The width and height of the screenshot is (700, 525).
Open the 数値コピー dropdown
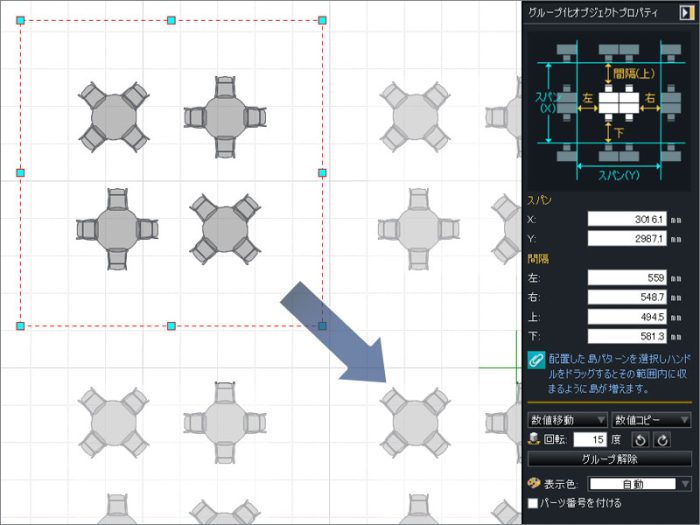click(651, 420)
